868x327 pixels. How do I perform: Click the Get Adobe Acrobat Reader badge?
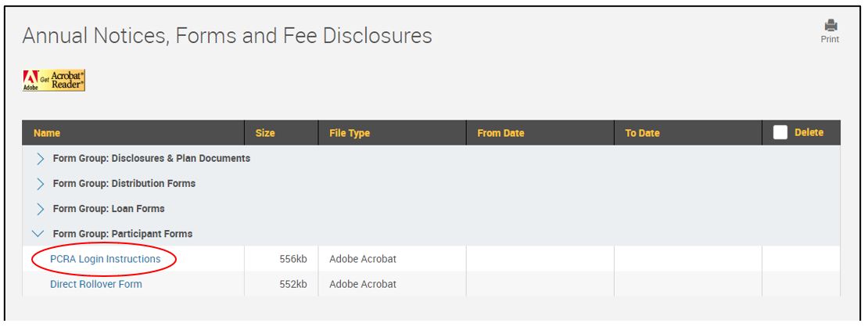pyautogui.click(x=55, y=80)
